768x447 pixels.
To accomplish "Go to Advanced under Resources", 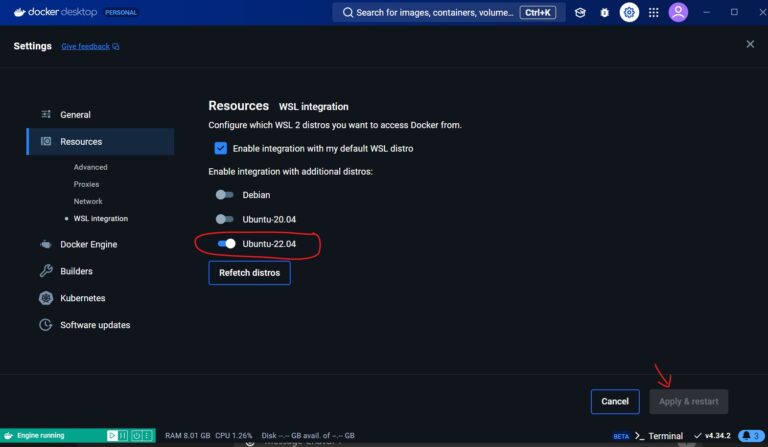I will click(90, 167).
